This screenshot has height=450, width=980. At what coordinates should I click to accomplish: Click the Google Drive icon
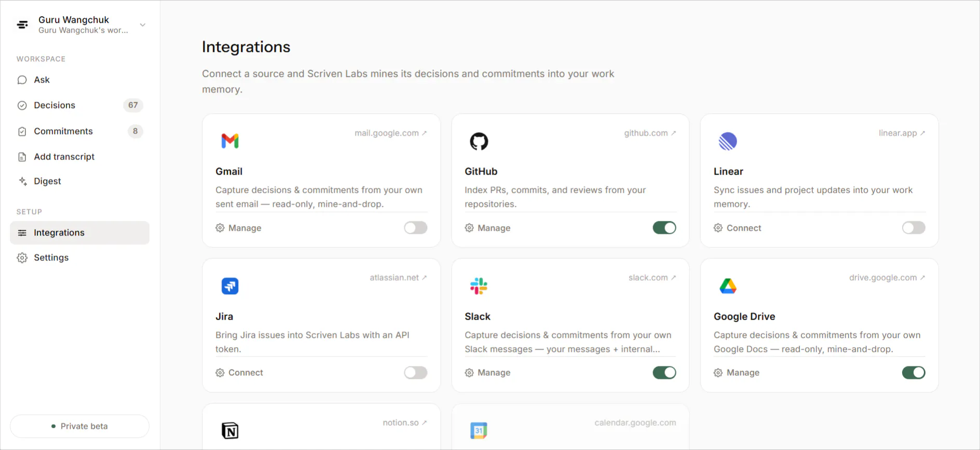[728, 286]
